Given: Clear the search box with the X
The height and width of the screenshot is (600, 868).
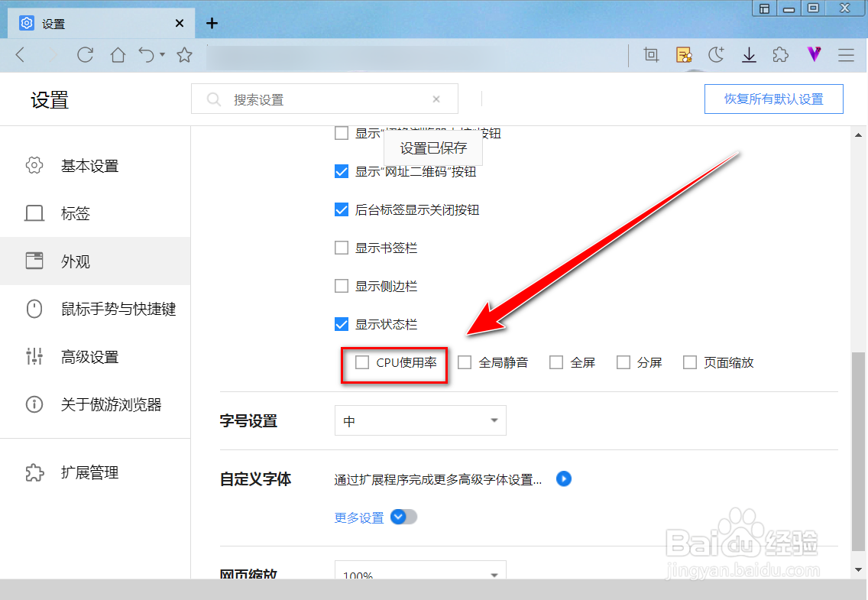Looking at the screenshot, I should coord(436,99).
